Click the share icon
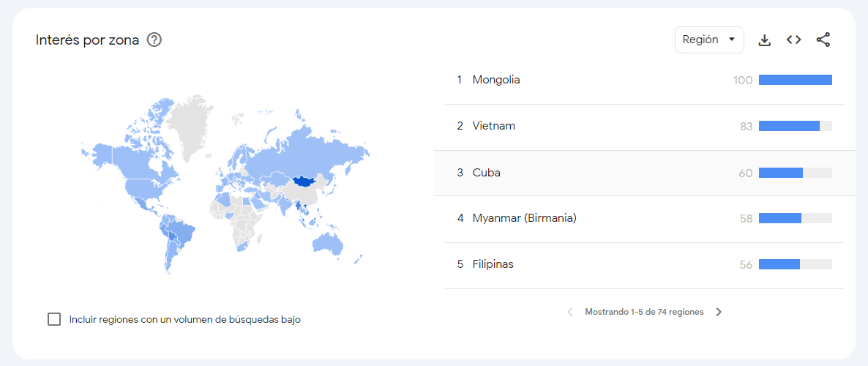 pyautogui.click(x=823, y=40)
